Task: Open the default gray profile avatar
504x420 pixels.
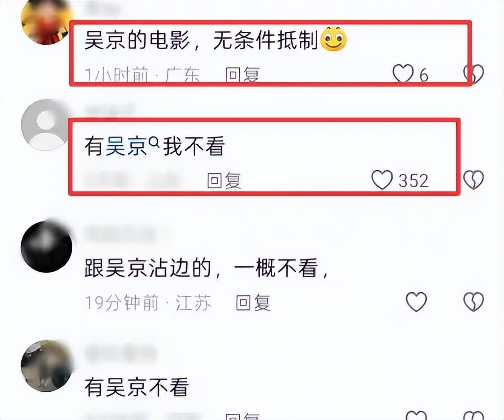Action: coord(46,125)
